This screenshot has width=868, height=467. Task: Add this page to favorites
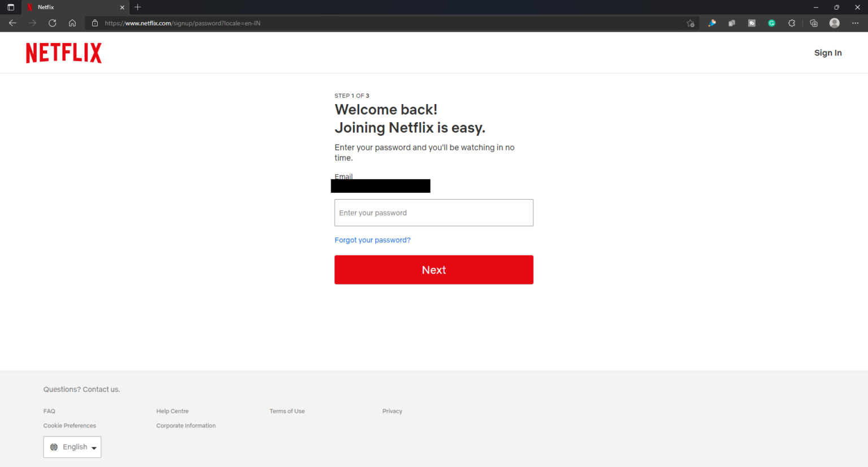(x=690, y=23)
